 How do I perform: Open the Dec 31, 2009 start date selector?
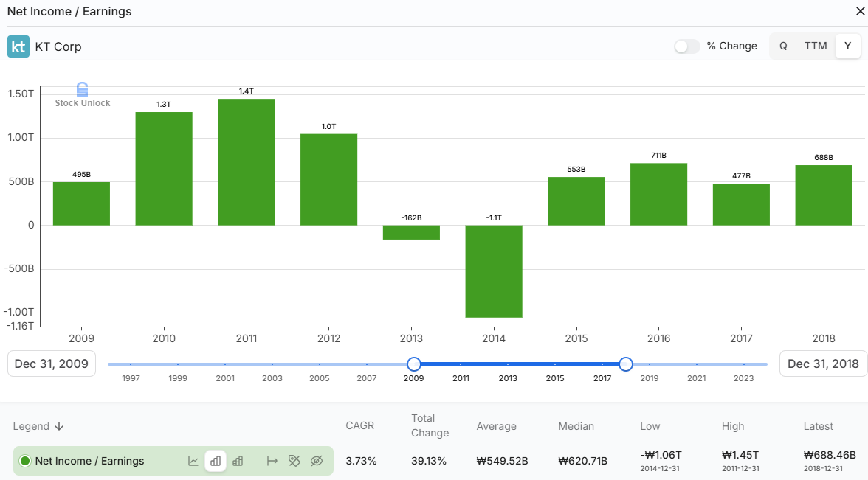[x=51, y=363]
